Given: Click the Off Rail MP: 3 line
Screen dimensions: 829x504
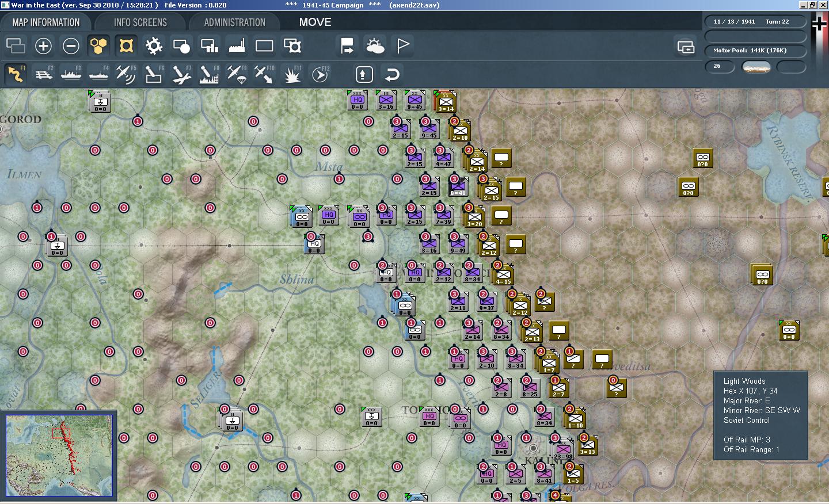Looking at the screenshot, I should click(x=747, y=440).
